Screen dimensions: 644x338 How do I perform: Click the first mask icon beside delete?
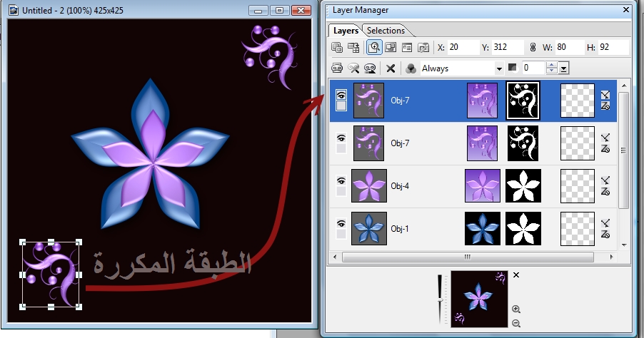[337, 68]
